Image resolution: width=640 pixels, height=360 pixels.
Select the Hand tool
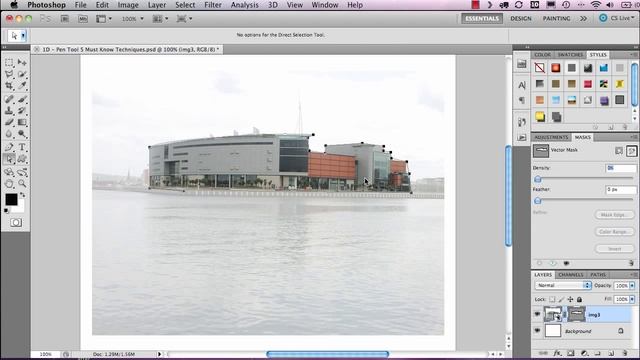9,184
